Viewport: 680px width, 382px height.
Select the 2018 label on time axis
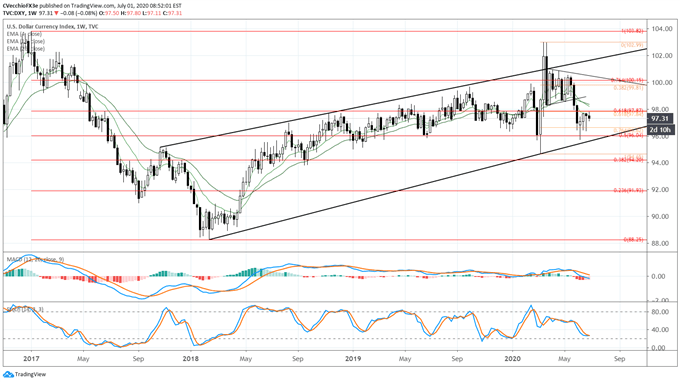click(190, 359)
